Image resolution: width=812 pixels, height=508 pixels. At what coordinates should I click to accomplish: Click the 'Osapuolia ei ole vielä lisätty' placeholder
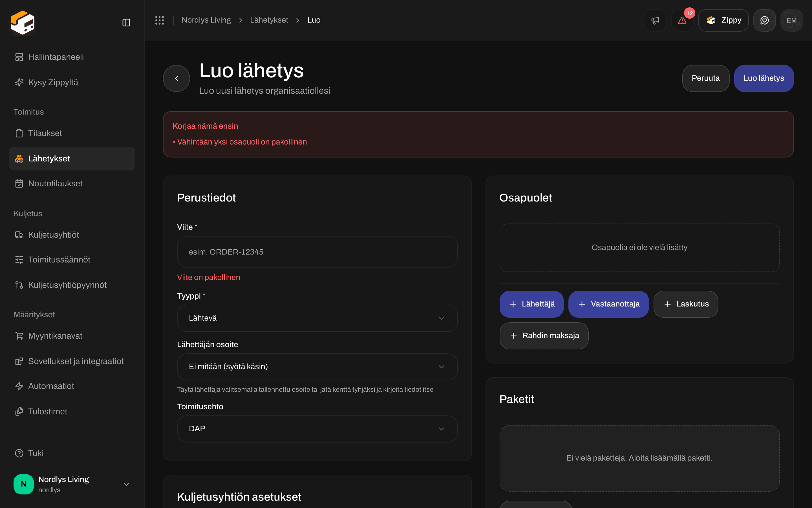point(639,248)
